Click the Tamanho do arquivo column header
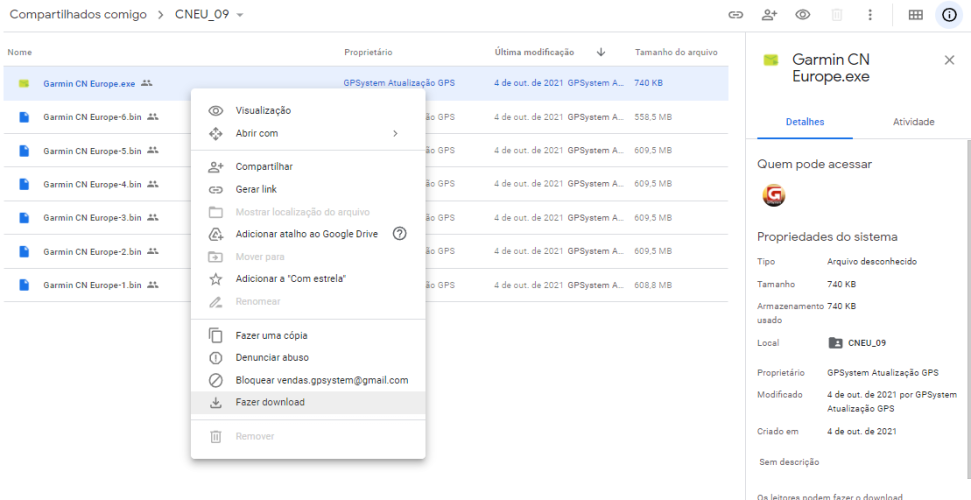971x500 pixels. pyautogui.click(x=676, y=53)
